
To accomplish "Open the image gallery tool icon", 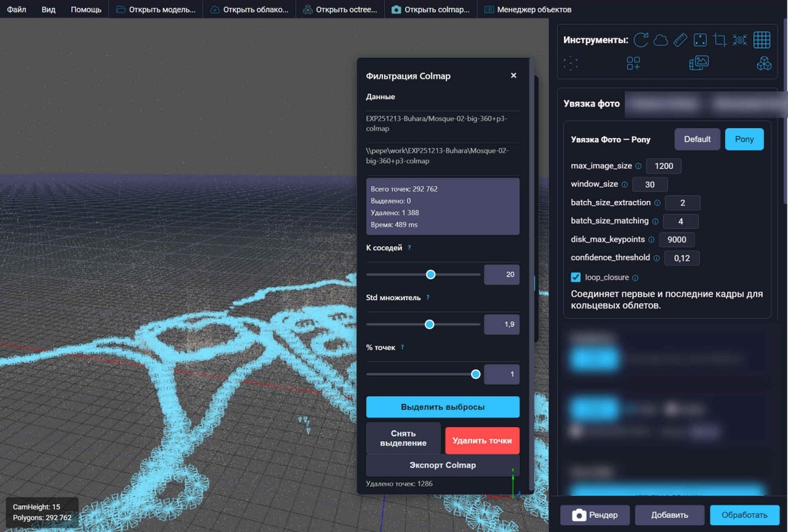I will point(699,63).
